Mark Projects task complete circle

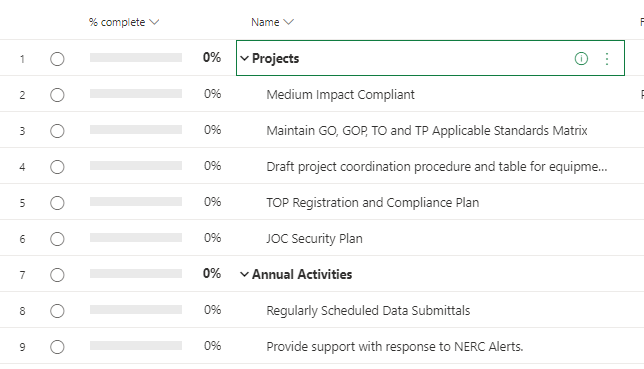57,59
